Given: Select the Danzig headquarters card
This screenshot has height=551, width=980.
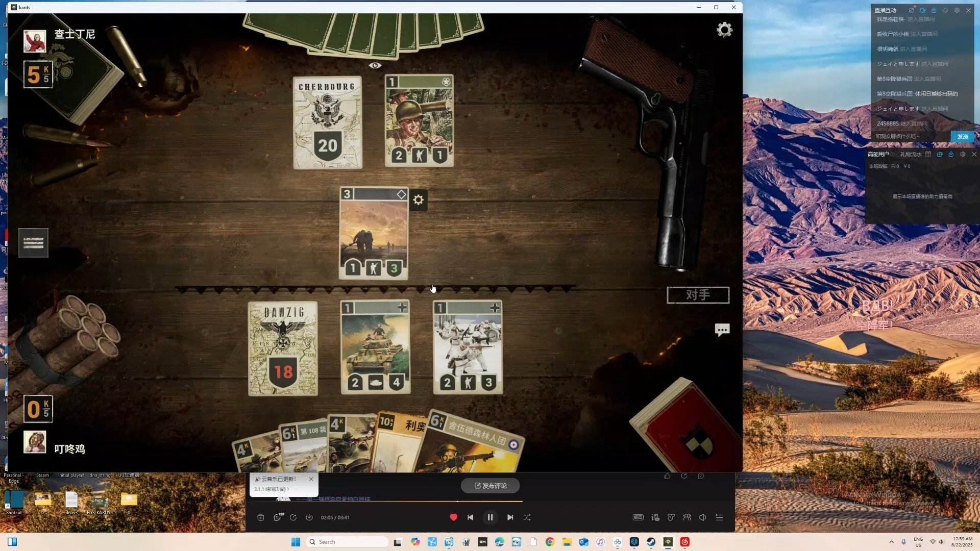Looking at the screenshot, I should 283,348.
